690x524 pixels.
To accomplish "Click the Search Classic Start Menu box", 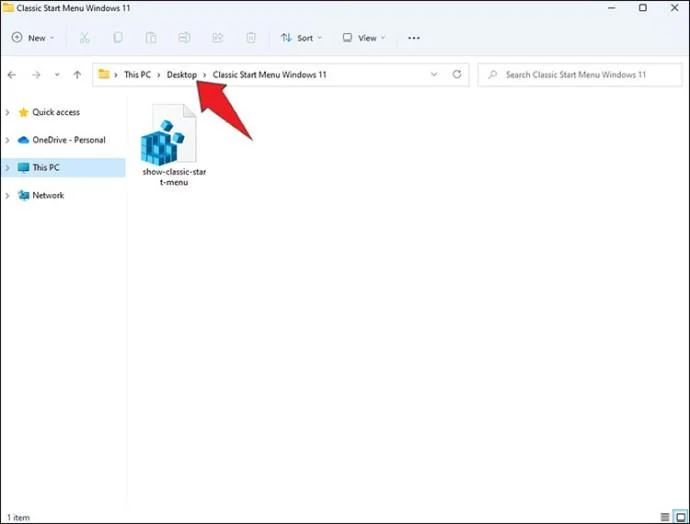I will [580, 75].
